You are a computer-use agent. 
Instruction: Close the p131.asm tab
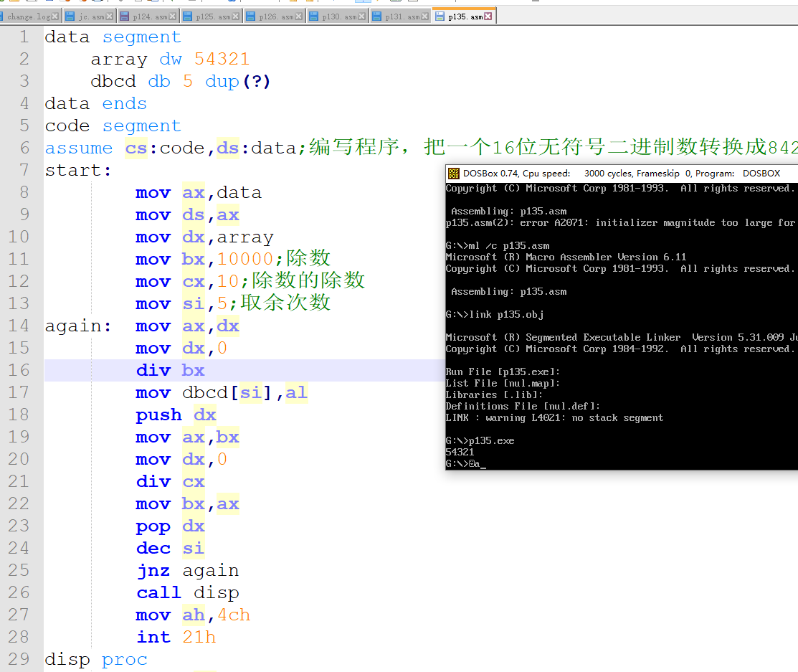424,16
